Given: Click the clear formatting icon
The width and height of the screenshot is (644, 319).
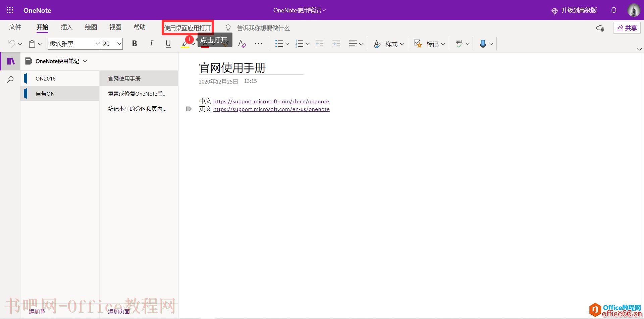Looking at the screenshot, I should pos(242,44).
